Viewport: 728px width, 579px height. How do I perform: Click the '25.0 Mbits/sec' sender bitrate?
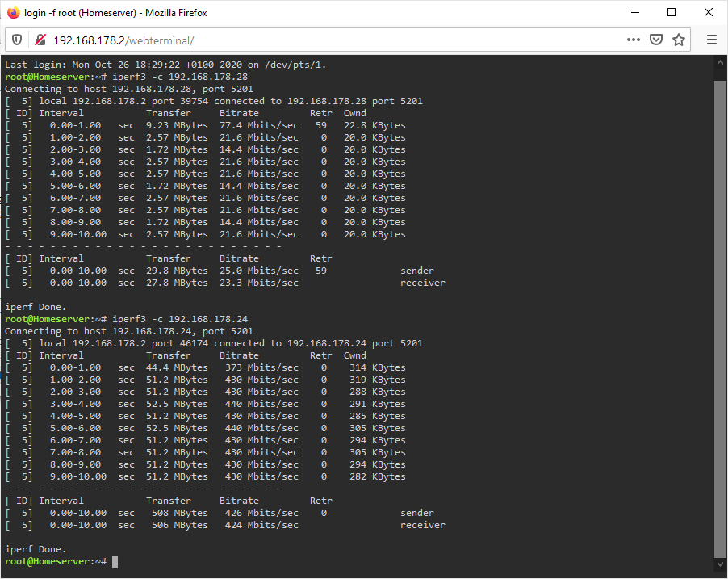click(259, 271)
